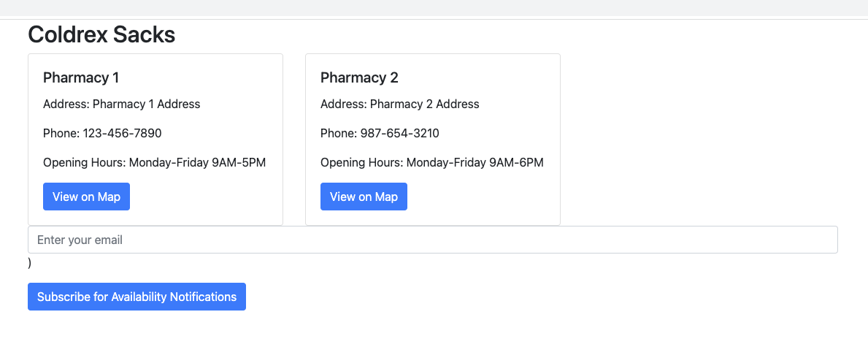
Task: Click the "Phone:" label in Pharmacy 2
Action: [x=338, y=133]
